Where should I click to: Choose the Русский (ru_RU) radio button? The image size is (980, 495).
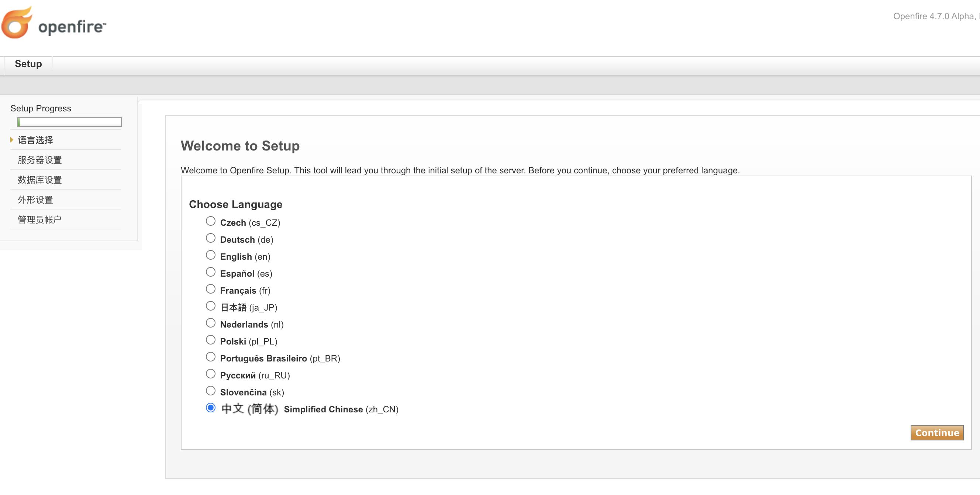click(210, 374)
